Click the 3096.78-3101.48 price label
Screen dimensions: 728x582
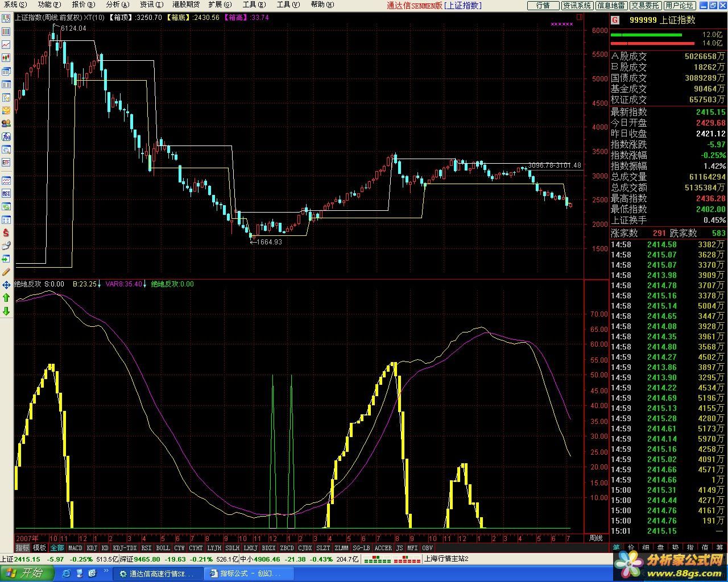pyautogui.click(x=555, y=165)
